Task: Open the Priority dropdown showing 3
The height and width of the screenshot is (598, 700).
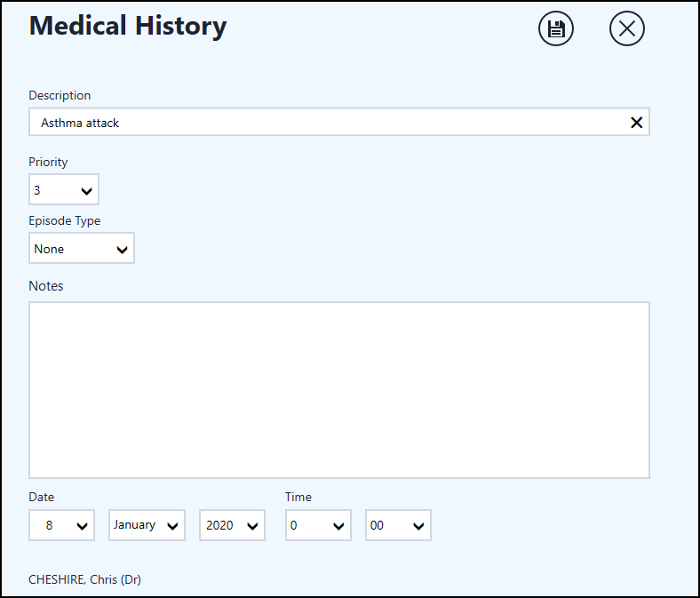Action: click(64, 190)
